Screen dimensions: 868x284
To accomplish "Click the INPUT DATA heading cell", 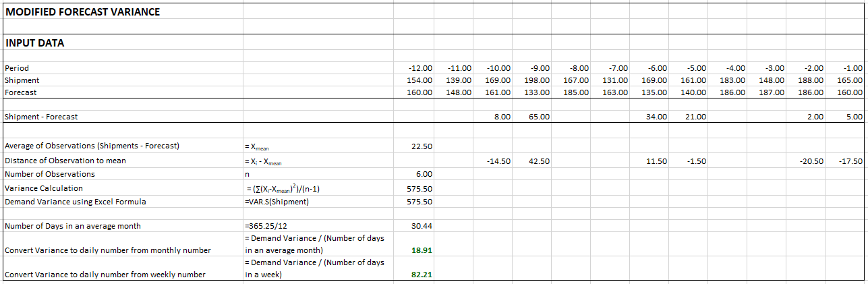I will coord(121,42).
